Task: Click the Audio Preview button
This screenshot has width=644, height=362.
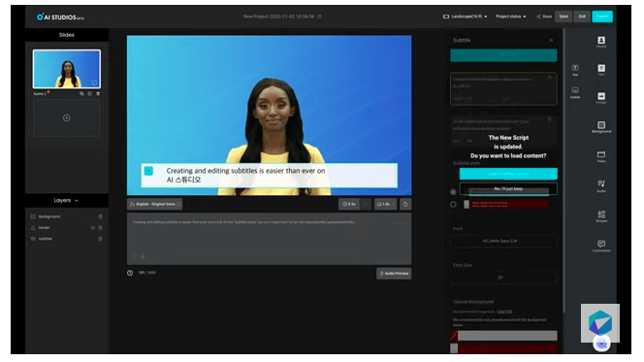Action: coord(394,274)
